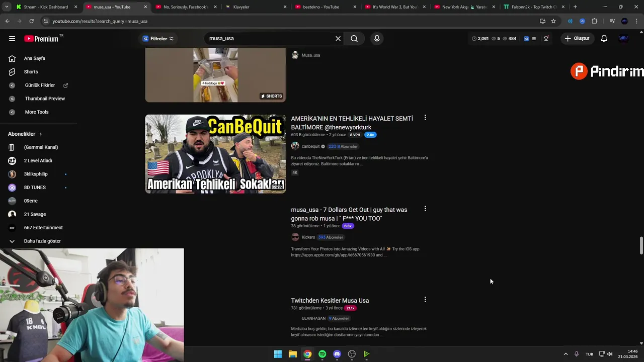Open Discord from the taskbar
644x362 pixels.
[x=337, y=354]
